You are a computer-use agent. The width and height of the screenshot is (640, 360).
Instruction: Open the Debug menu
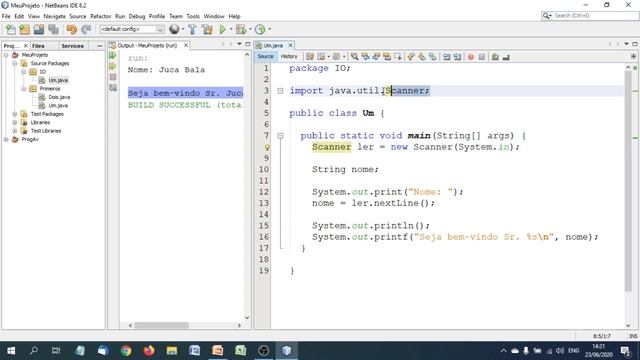point(137,16)
